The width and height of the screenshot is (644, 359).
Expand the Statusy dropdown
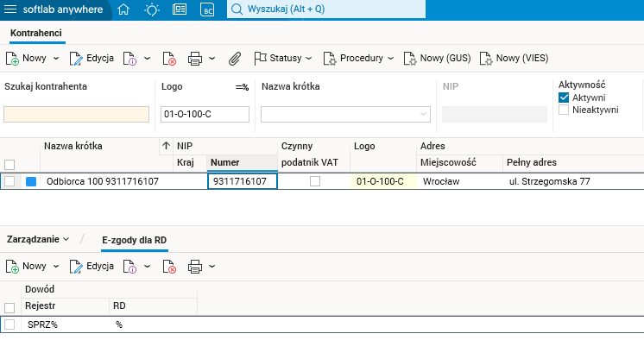283,59
